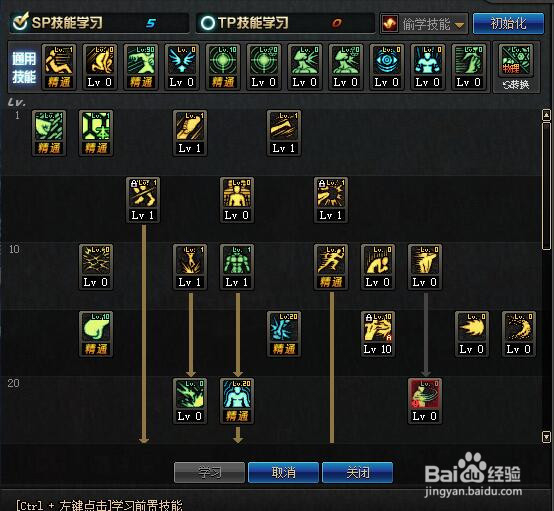This screenshot has height=511, width=554.
Task: Click the scroll-down arrow of skill list
Action: click(x=546, y=437)
